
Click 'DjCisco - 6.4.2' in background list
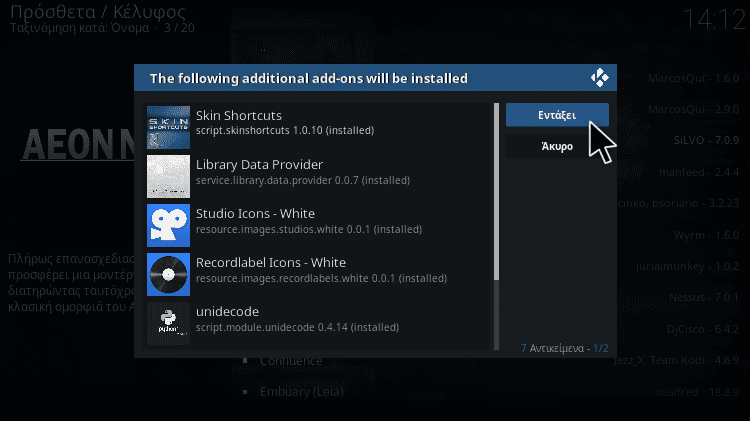pos(703,329)
